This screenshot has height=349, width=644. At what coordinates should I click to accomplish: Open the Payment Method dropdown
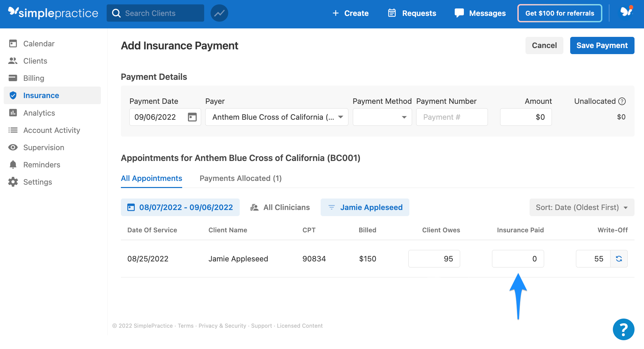[382, 117]
